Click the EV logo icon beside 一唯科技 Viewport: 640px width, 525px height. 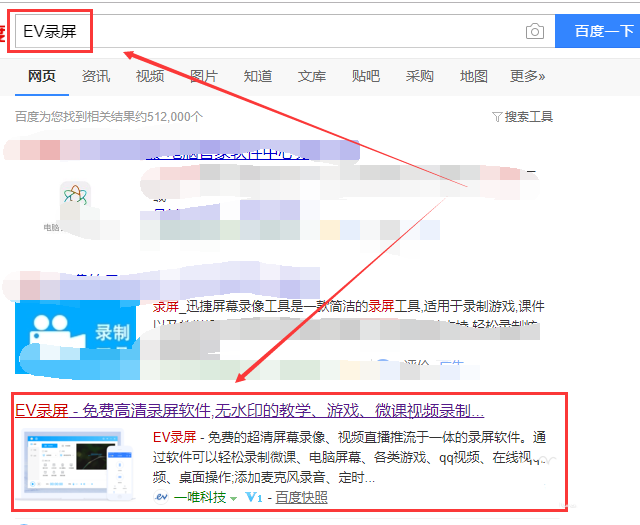[161, 497]
